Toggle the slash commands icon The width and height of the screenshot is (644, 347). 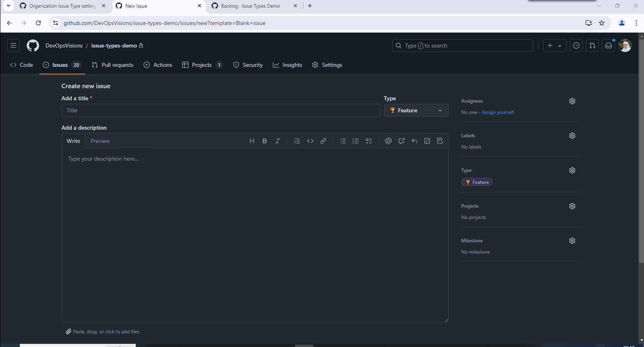427,141
